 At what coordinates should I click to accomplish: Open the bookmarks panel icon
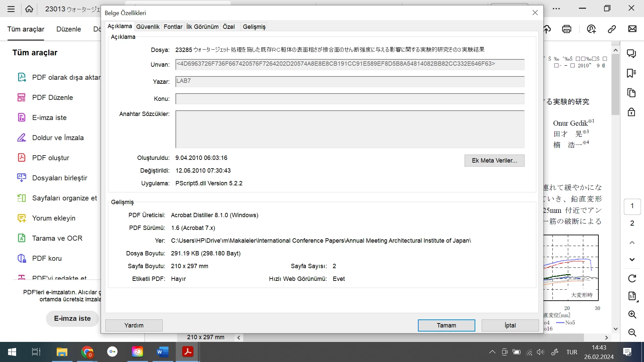point(632,73)
